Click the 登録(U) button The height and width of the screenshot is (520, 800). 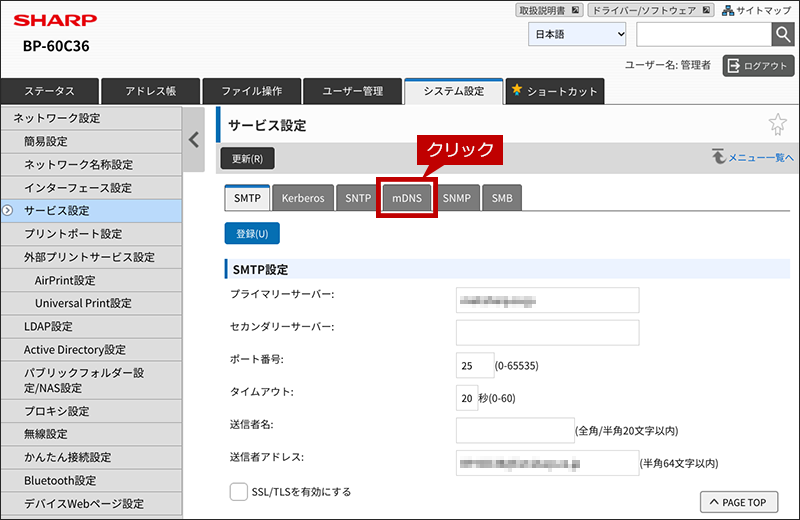click(x=252, y=234)
